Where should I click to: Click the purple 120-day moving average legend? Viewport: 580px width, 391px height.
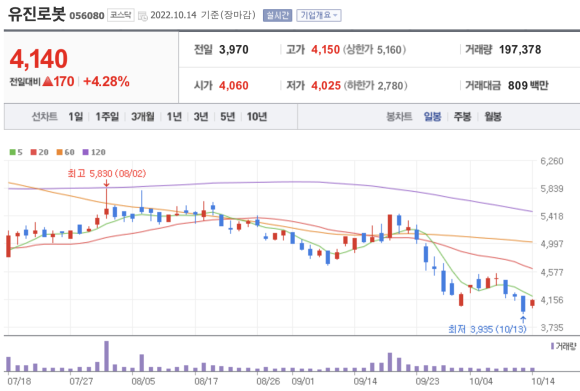pyautogui.click(x=94, y=152)
